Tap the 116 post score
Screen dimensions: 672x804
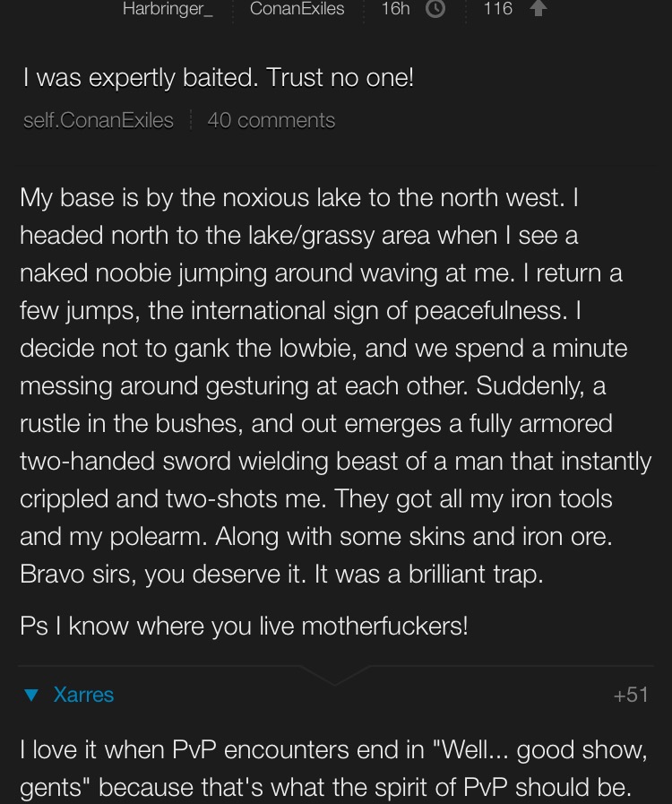tap(497, 9)
